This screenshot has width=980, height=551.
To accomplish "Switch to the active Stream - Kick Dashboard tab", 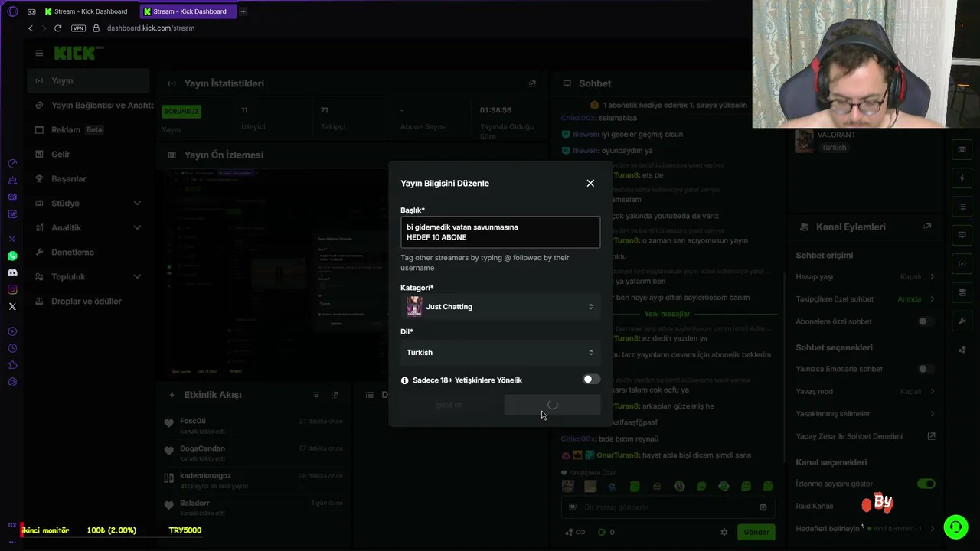I will pos(189,11).
